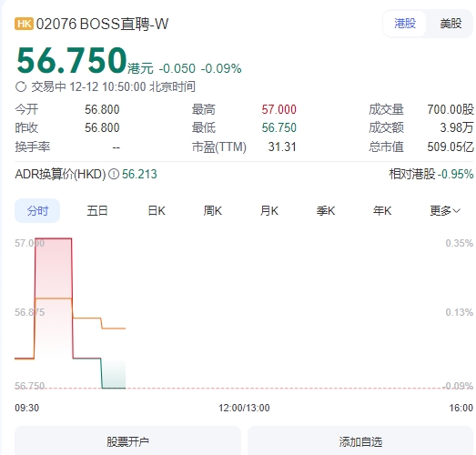476x455 pixels.
Task: Click the 成交量 value 700.00股
Action: coord(451,109)
